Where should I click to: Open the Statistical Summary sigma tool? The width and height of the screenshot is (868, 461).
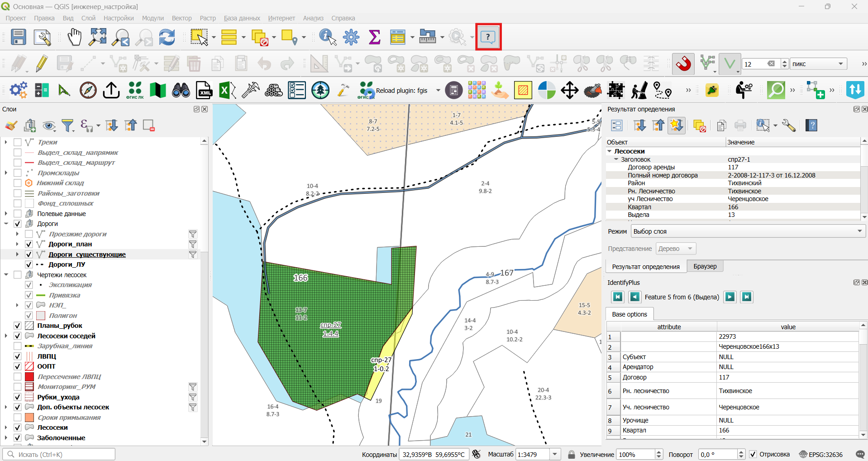point(375,37)
